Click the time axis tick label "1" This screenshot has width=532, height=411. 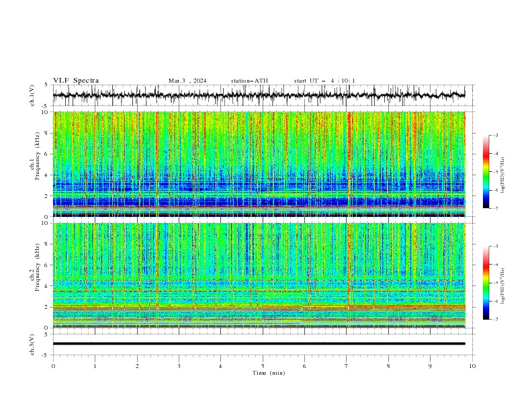[95, 366]
